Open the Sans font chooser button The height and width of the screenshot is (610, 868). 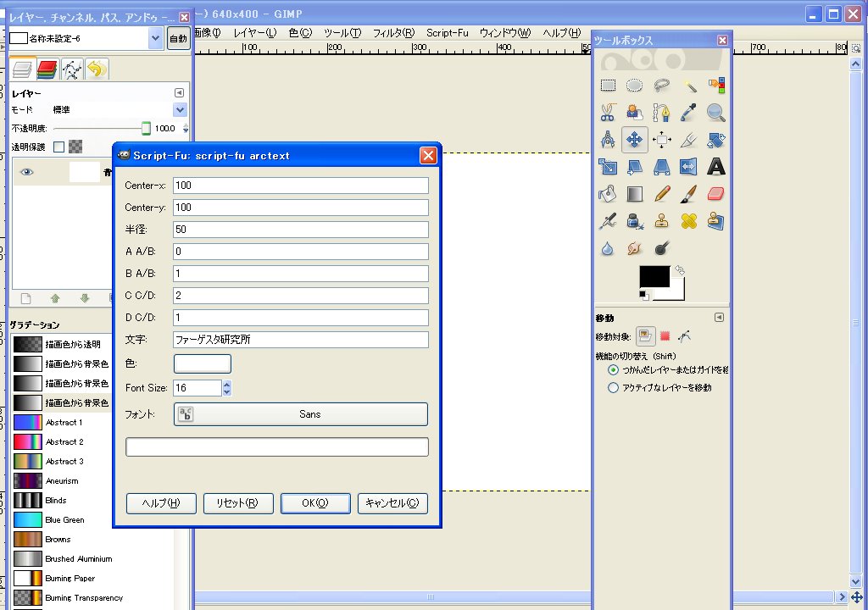coord(301,414)
